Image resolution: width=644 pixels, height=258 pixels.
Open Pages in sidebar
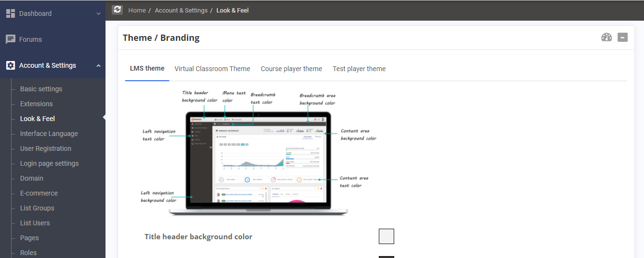[x=29, y=238]
